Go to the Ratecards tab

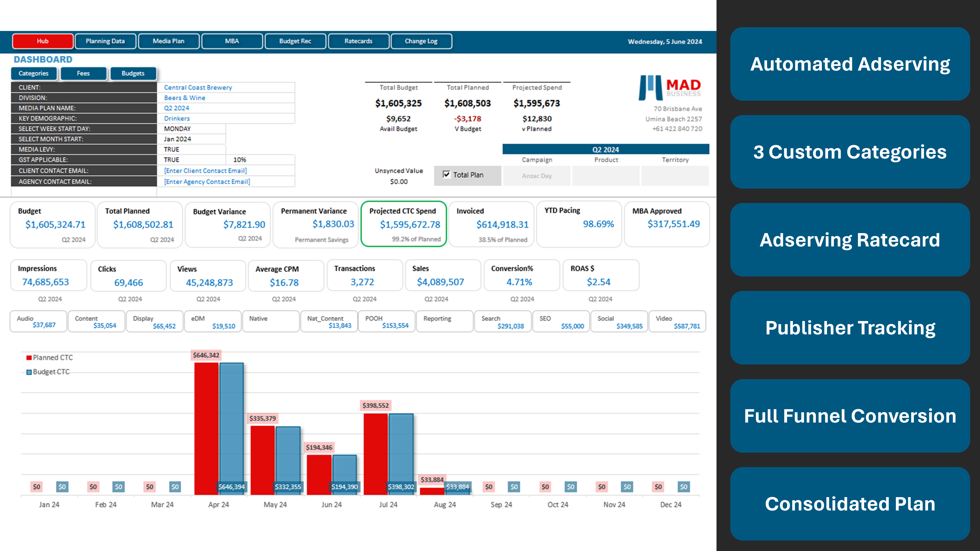(358, 41)
